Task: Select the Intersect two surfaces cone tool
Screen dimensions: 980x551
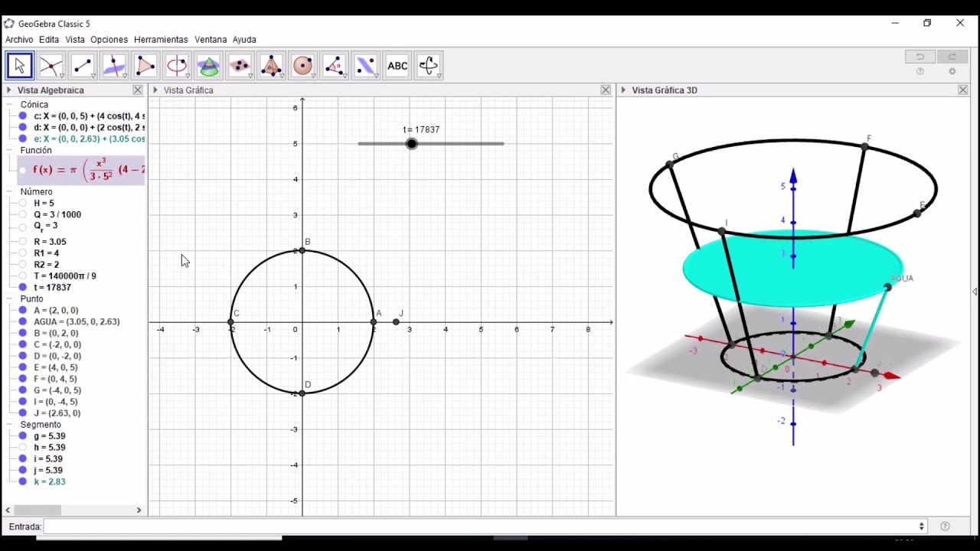Action: 208,66
